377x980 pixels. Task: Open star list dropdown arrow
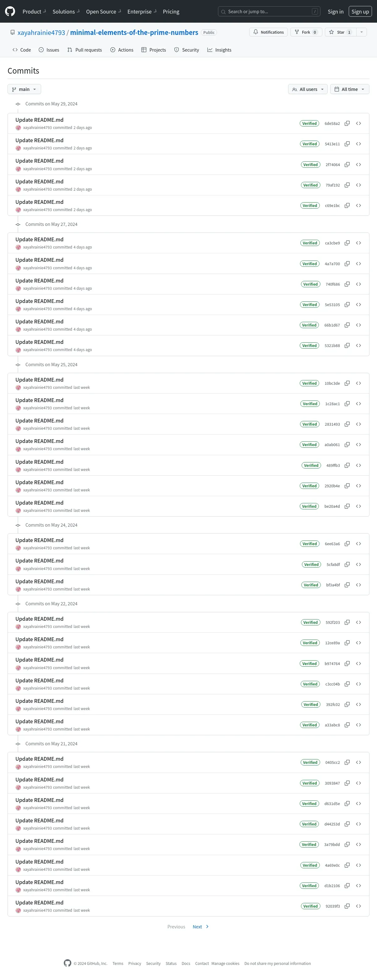click(x=361, y=32)
